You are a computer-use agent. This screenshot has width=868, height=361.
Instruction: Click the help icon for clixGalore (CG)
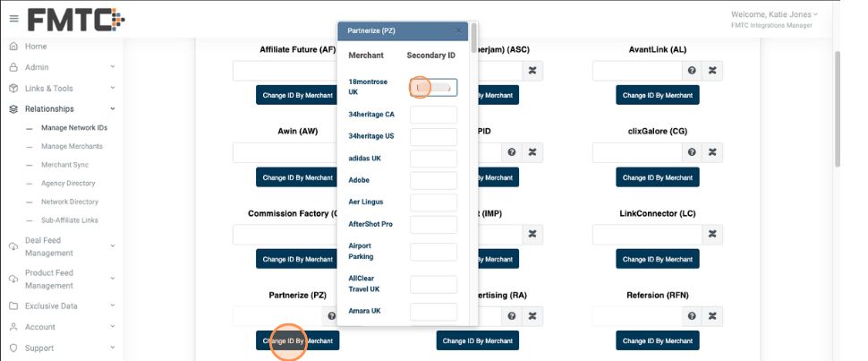click(692, 152)
